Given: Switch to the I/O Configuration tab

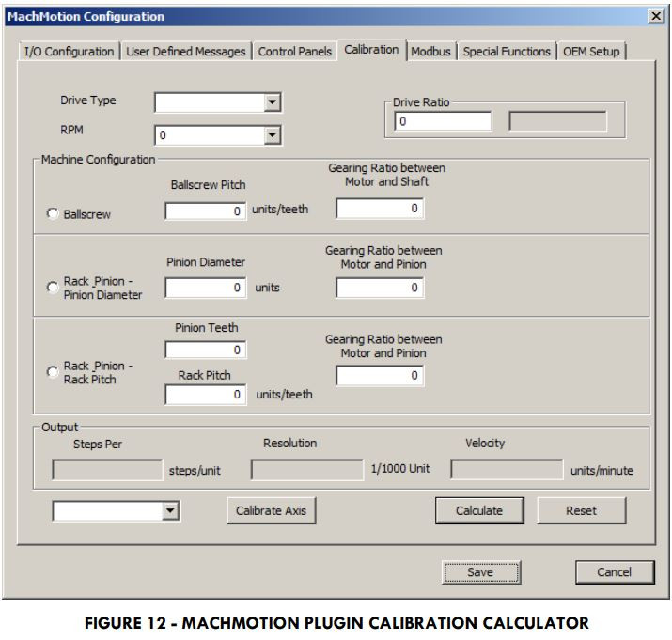Looking at the screenshot, I should 69,52.
